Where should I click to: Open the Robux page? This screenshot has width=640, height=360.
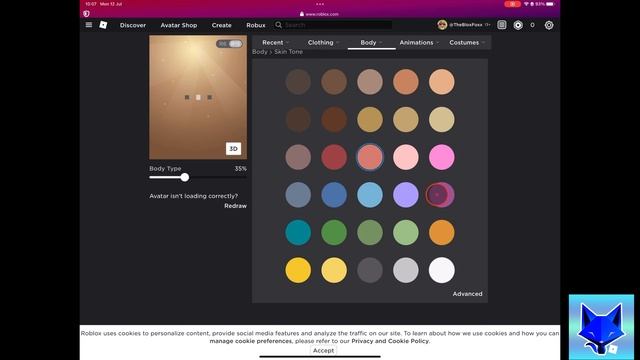[x=256, y=25]
